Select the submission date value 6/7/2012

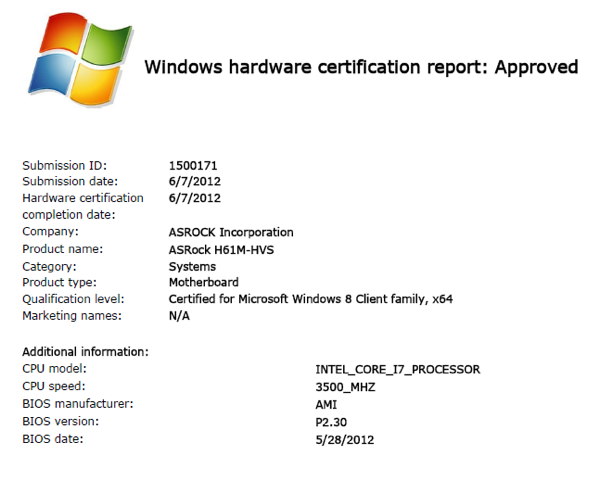pyautogui.click(x=195, y=181)
